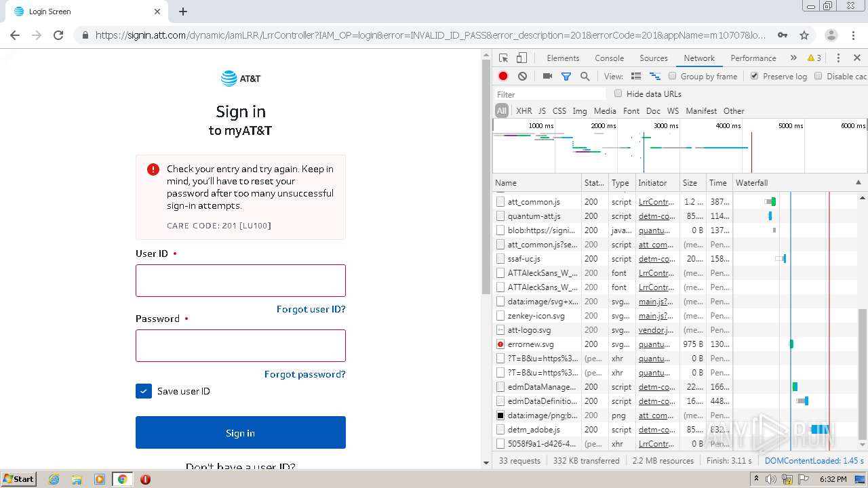Reload the page in Chrome
868x488 pixels.
[58, 35]
